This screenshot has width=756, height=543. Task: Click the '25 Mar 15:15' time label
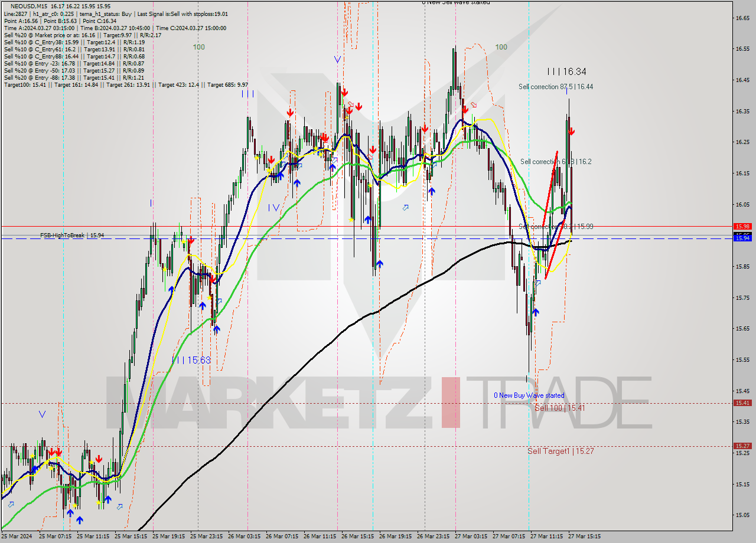(x=131, y=537)
